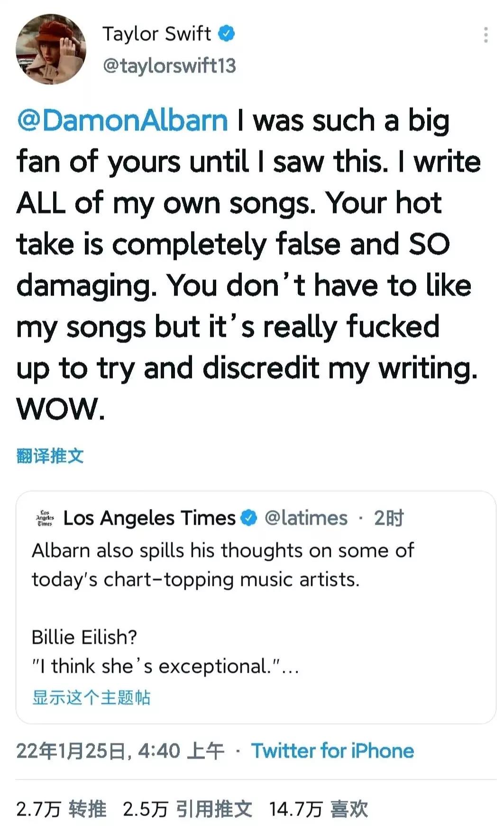Click the 22年1月25日 4:40 上午 timestamp
The width and height of the screenshot is (504, 826).
[x=120, y=751]
